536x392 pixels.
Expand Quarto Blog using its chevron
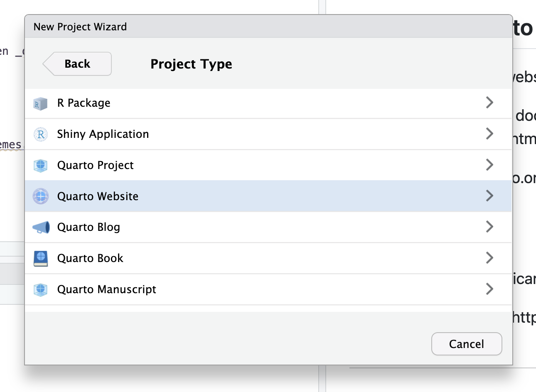coord(489,227)
